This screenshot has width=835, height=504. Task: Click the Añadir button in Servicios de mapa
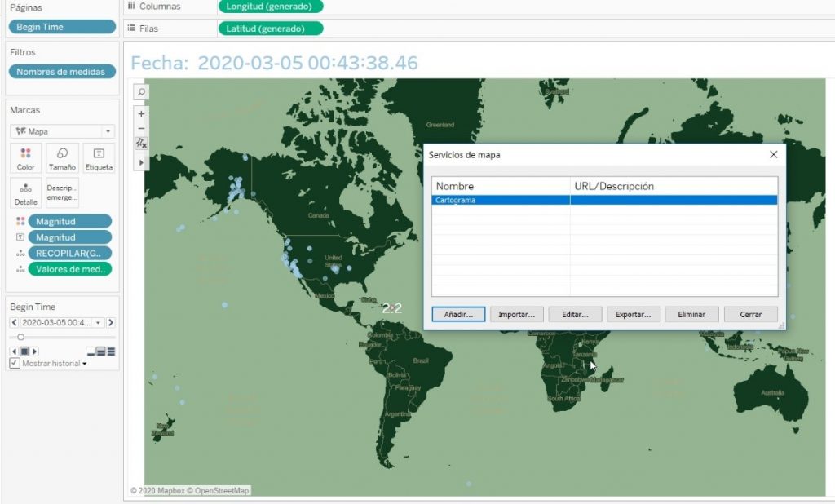[x=457, y=314]
